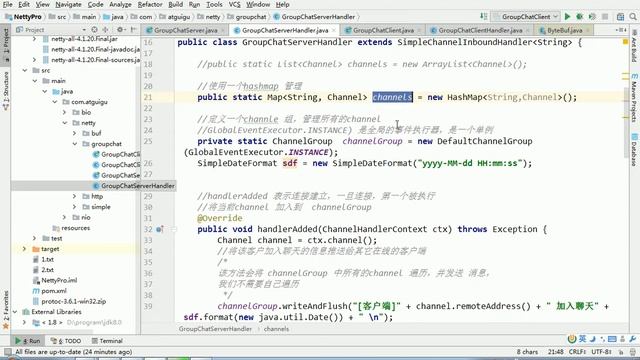
Task: Toggle the Structure tool window tab
Action: tap(6, 91)
